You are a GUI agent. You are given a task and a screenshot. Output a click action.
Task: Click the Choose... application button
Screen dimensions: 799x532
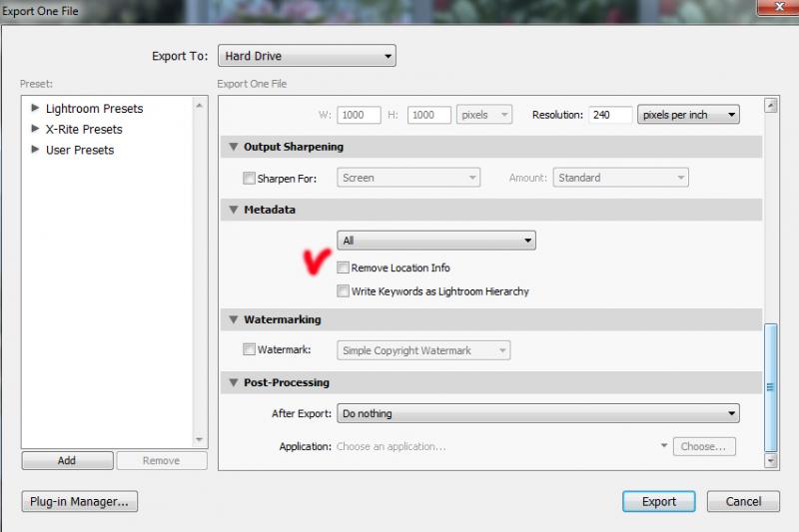[x=704, y=446]
